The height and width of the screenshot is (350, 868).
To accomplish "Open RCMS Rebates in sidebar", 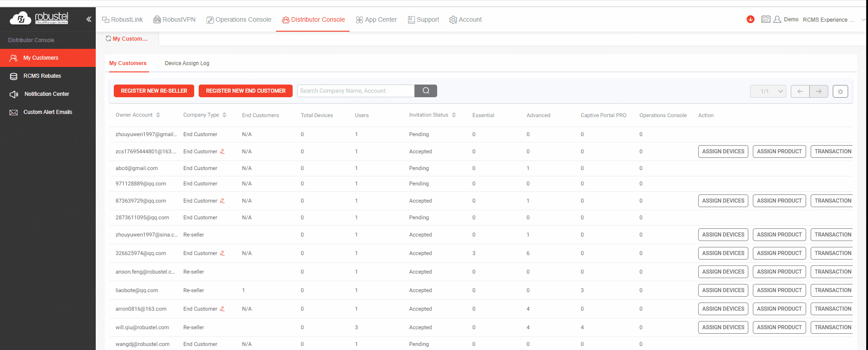I will tap(42, 76).
